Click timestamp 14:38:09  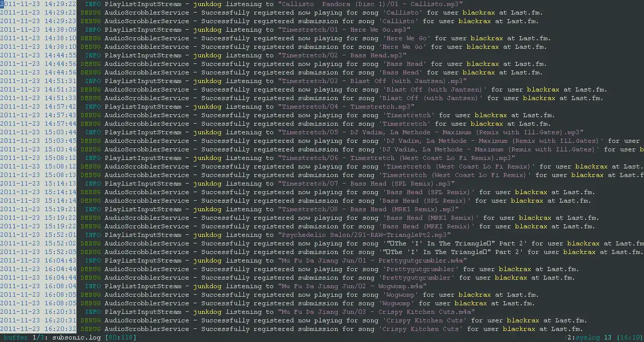[60, 30]
